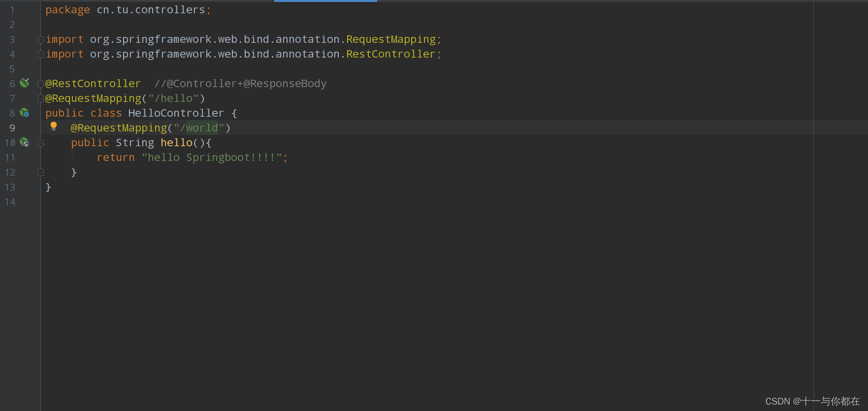This screenshot has width=868, height=411.
Task: Click the 'import' keyword on line 3
Action: click(64, 39)
